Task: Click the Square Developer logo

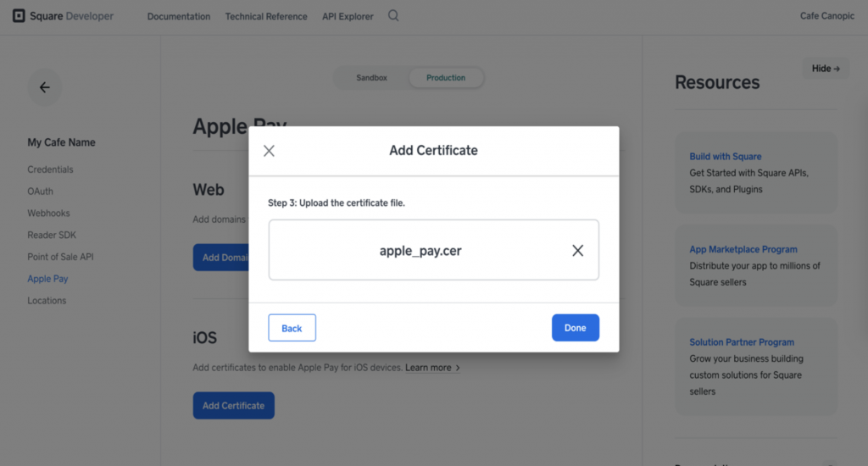Action: pos(63,16)
